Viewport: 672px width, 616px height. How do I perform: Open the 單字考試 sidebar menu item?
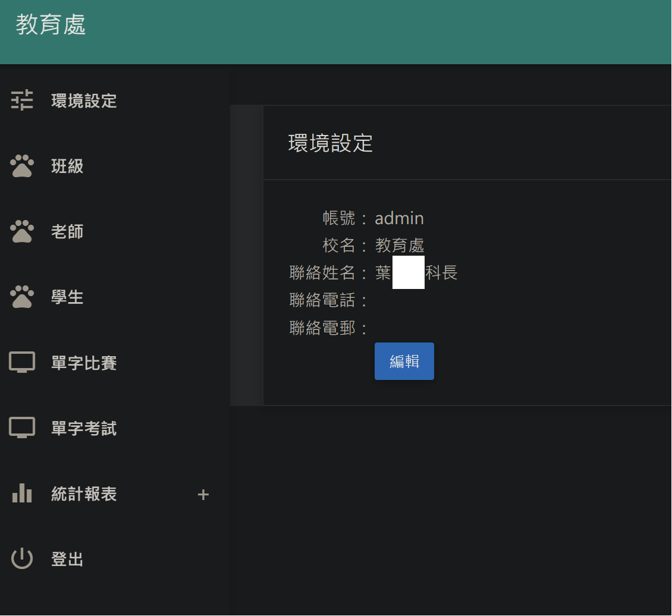click(84, 428)
